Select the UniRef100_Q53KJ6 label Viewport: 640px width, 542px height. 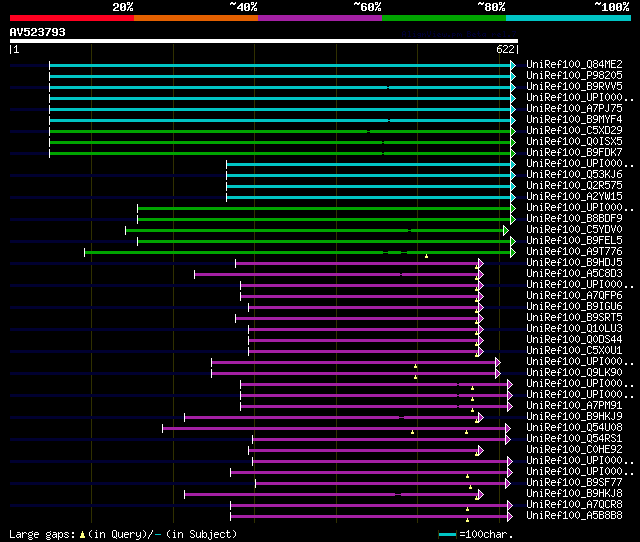[574, 175]
